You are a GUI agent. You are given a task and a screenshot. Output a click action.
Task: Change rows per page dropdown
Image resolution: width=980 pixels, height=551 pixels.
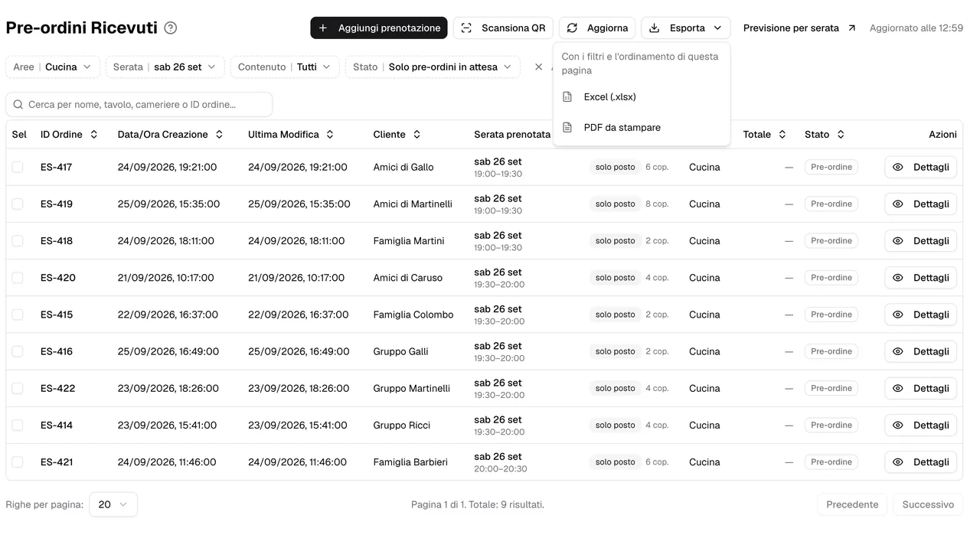[113, 504]
